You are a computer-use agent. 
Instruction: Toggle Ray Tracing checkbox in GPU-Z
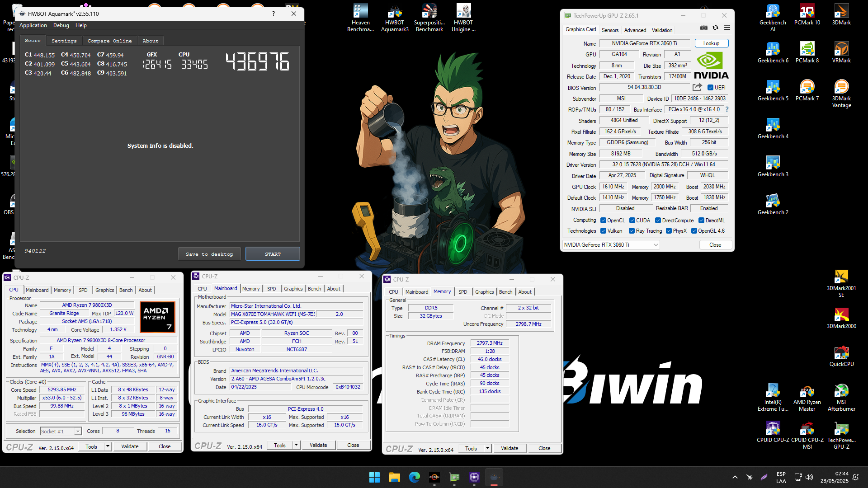(632, 231)
